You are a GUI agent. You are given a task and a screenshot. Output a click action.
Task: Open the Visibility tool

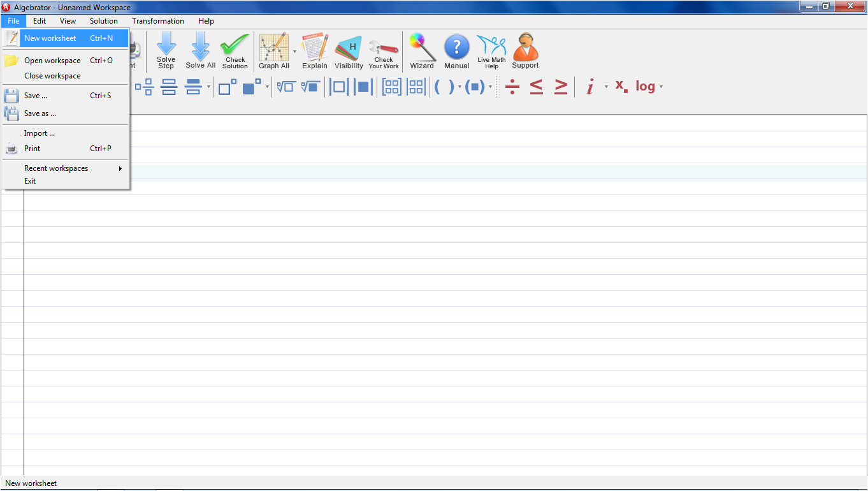(x=349, y=51)
